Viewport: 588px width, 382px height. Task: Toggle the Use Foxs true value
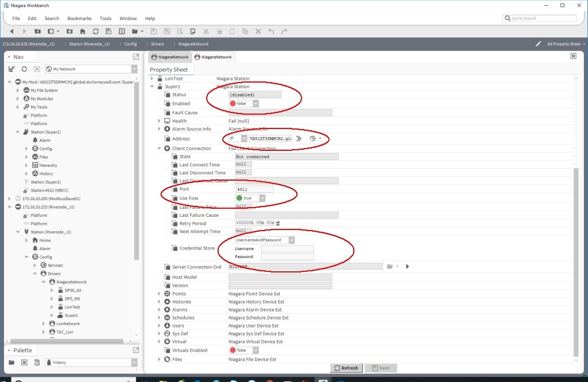pos(250,198)
